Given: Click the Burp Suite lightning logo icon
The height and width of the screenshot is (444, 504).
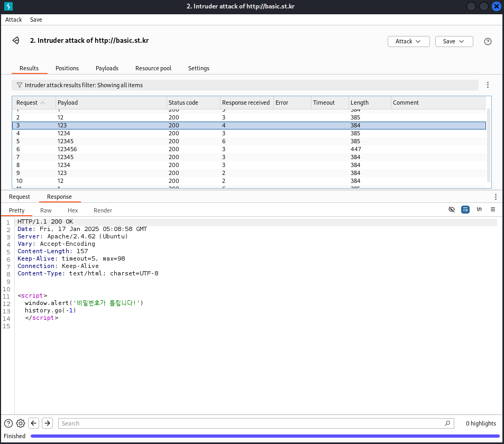Looking at the screenshot, I should pyautogui.click(x=8, y=6).
